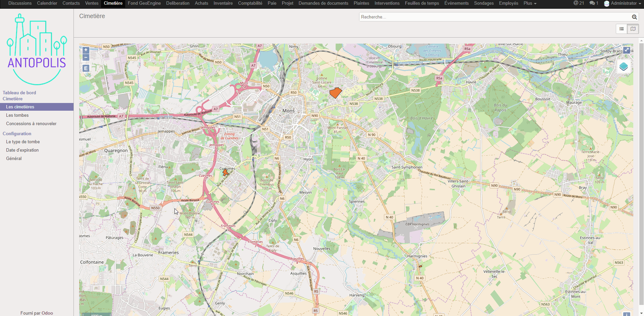This screenshot has height=316, width=644.
Task: Click the Configuration sidebar heading
Action: 17,134
